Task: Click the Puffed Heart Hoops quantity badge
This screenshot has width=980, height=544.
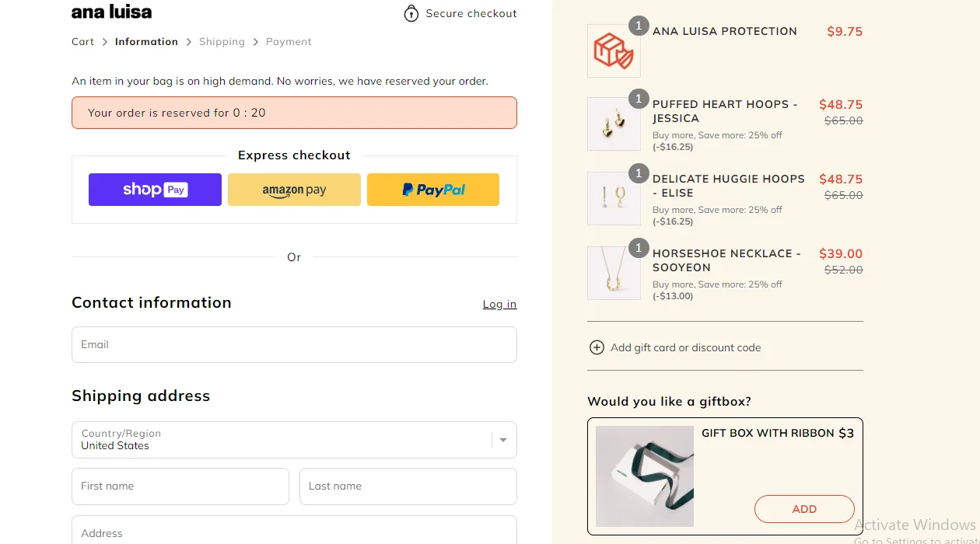Action: [639, 99]
